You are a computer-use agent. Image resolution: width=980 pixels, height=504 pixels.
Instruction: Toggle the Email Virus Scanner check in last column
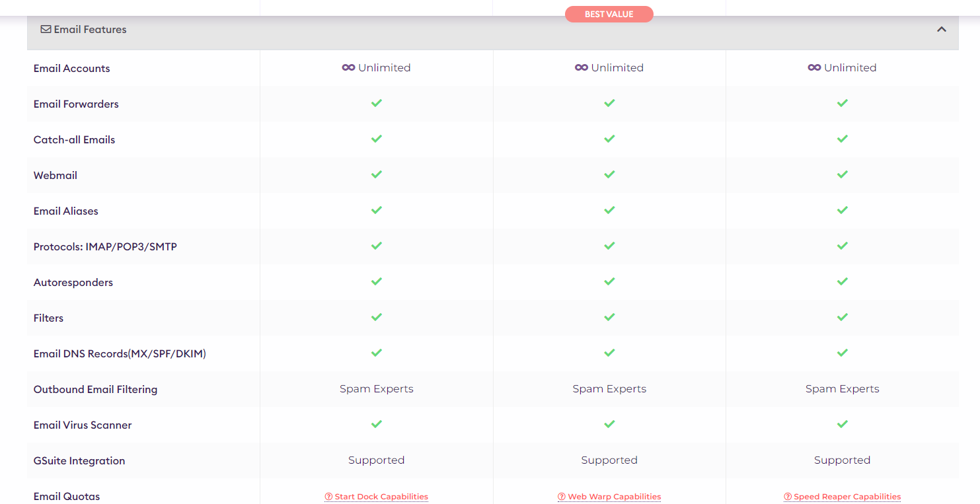click(842, 424)
